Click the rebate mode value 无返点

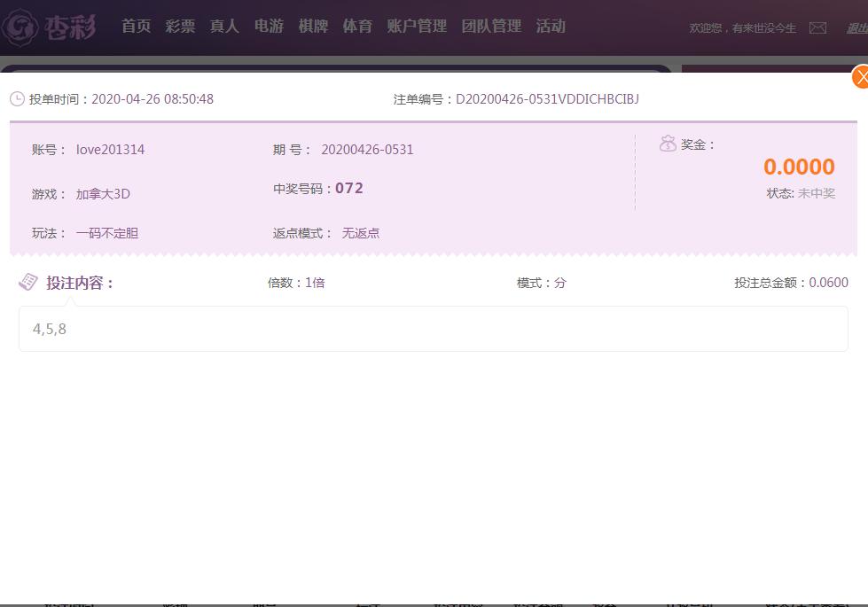pyautogui.click(x=360, y=233)
